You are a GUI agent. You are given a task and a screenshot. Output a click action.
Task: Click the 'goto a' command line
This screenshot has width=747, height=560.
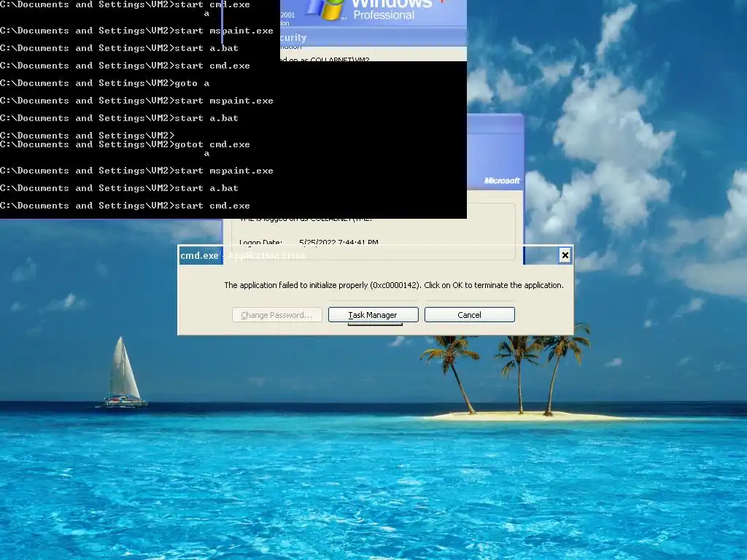pyautogui.click(x=105, y=83)
